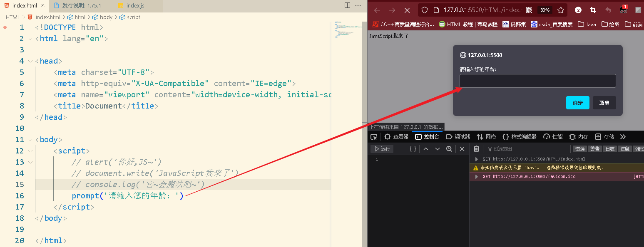The image size is (644, 247).
Task: Click the split editor icon in VS Code
Action: [348, 5]
